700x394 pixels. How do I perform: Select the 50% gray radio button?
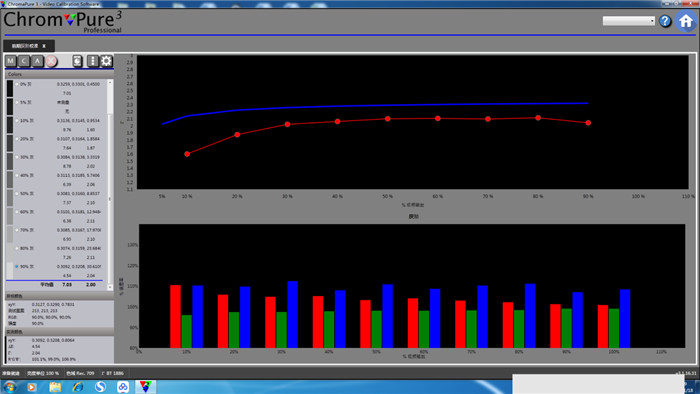tap(17, 194)
